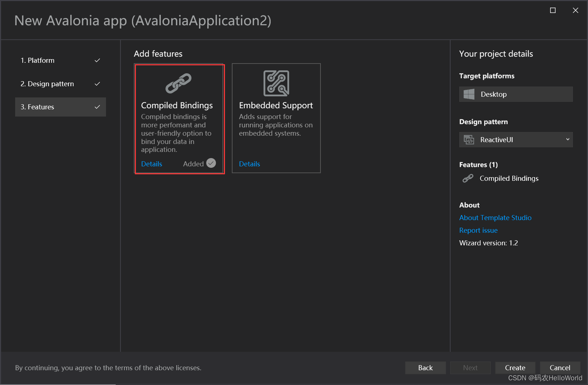
Task: Click the checkmark next to Platform step
Action: tap(97, 60)
